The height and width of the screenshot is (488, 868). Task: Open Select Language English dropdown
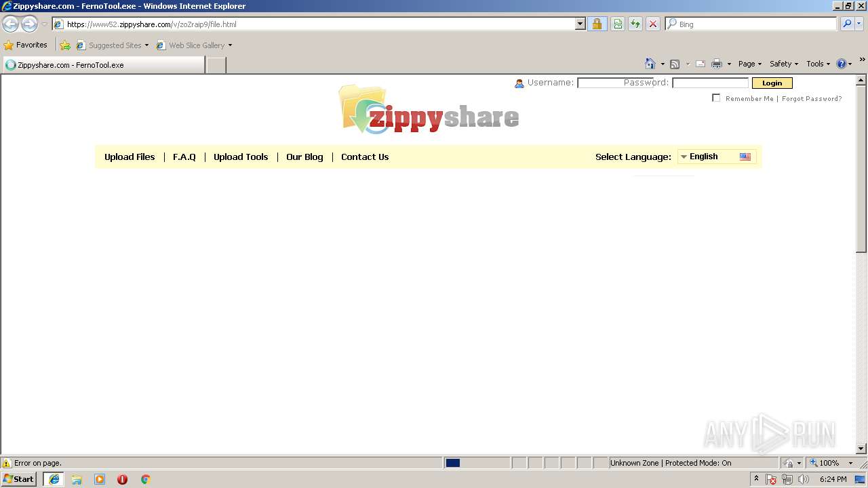point(717,157)
